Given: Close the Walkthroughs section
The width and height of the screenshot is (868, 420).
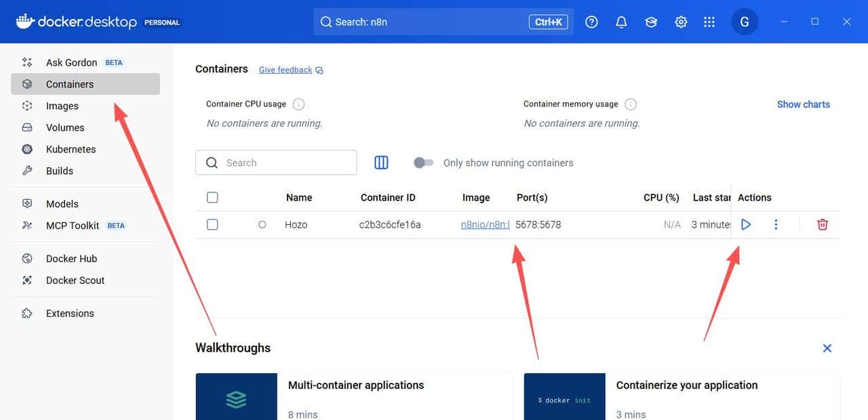Looking at the screenshot, I should click(x=827, y=348).
